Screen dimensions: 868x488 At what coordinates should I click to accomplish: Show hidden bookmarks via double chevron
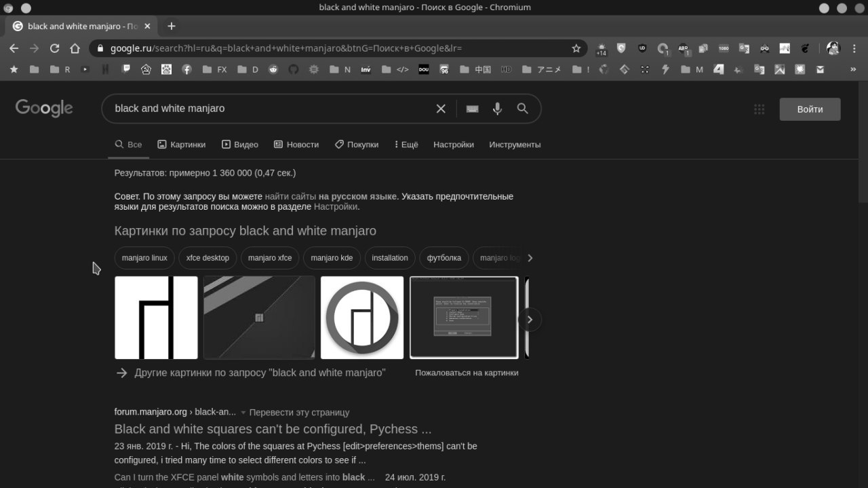pos(853,69)
